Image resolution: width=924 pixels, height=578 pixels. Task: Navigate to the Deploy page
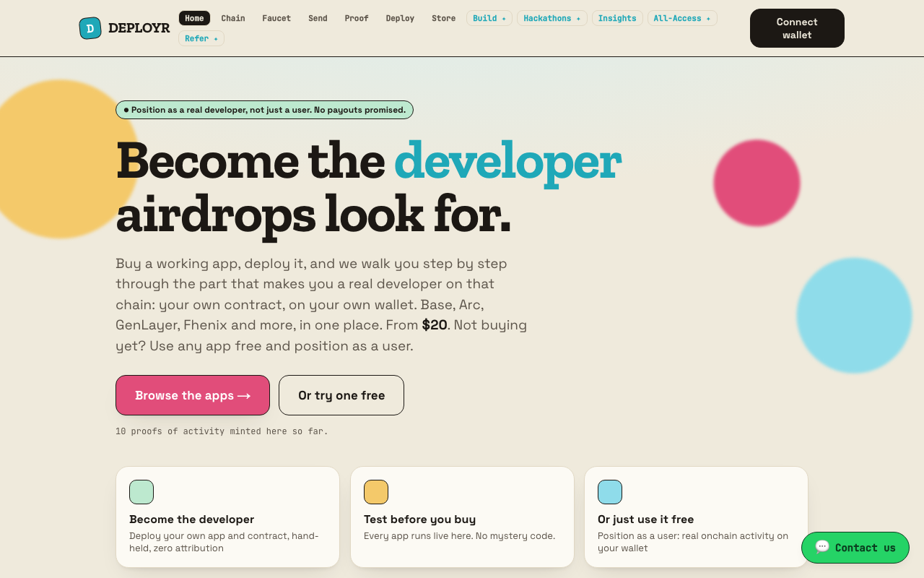400,18
